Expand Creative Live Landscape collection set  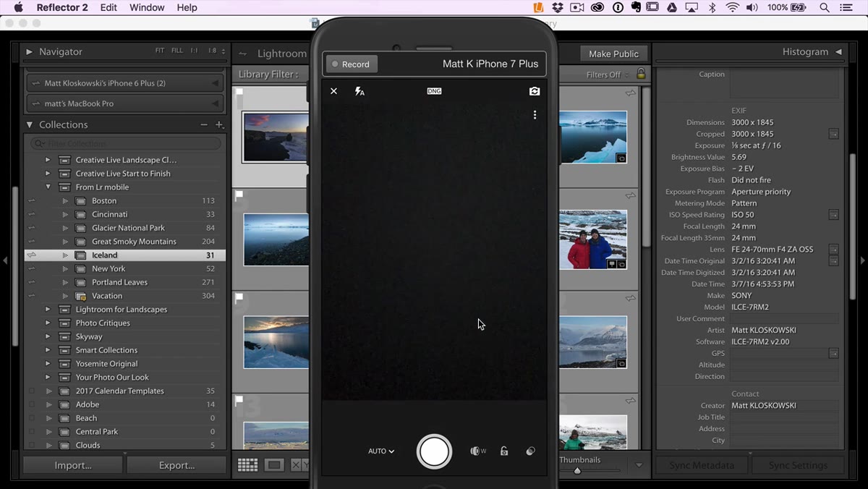pyautogui.click(x=48, y=160)
